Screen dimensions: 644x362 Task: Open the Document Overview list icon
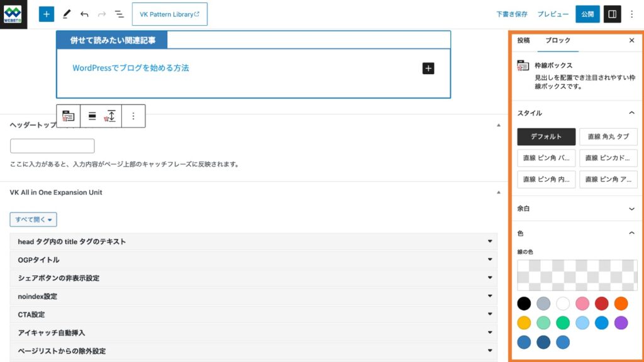point(119,14)
